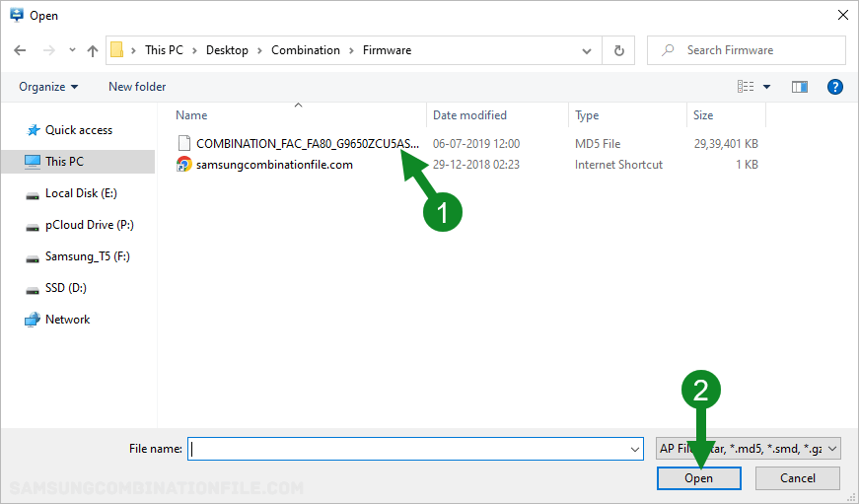Sort by Size column header
Screen dimensions: 859x504
tap(703, 115)
